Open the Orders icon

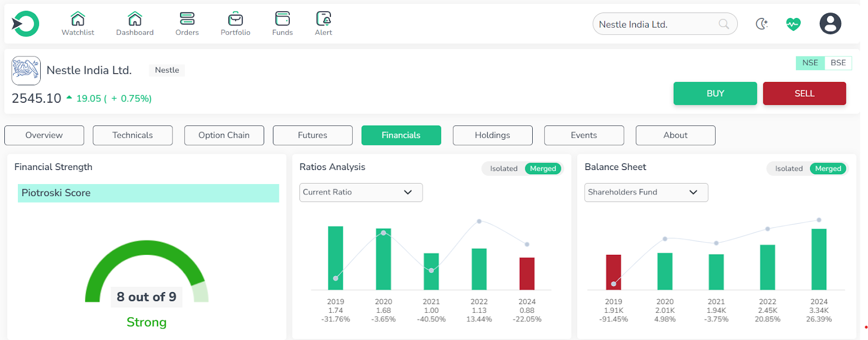187,19
